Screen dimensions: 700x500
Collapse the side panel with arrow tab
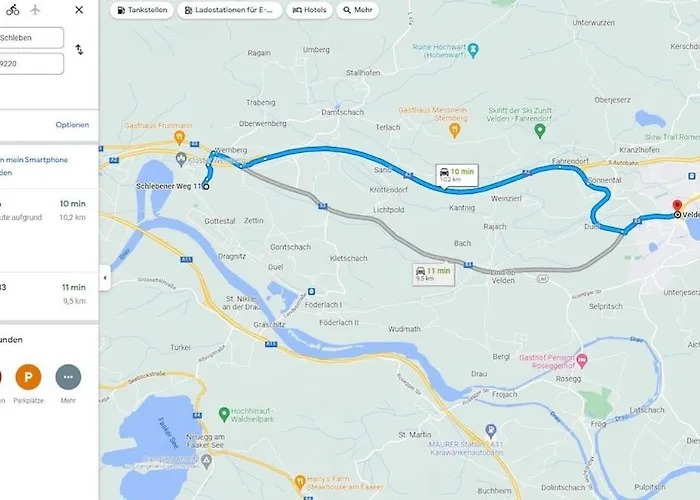coord(105,278)
